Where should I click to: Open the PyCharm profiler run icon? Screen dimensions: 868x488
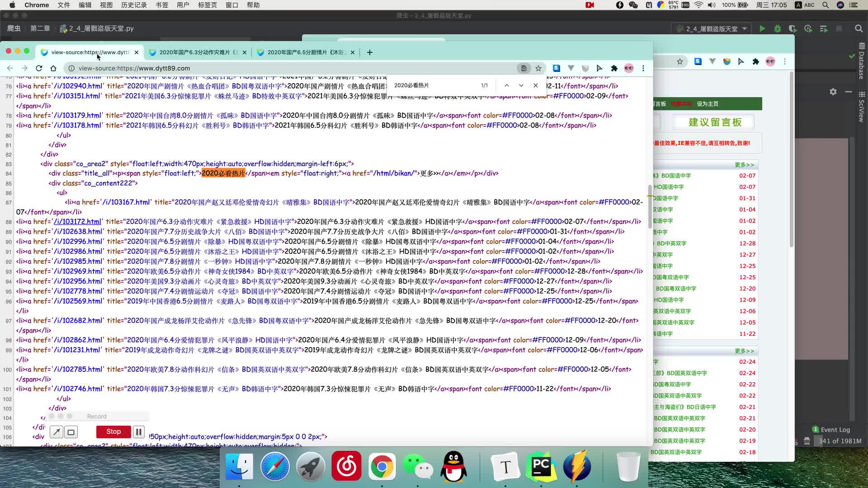(x=808, y=28)
